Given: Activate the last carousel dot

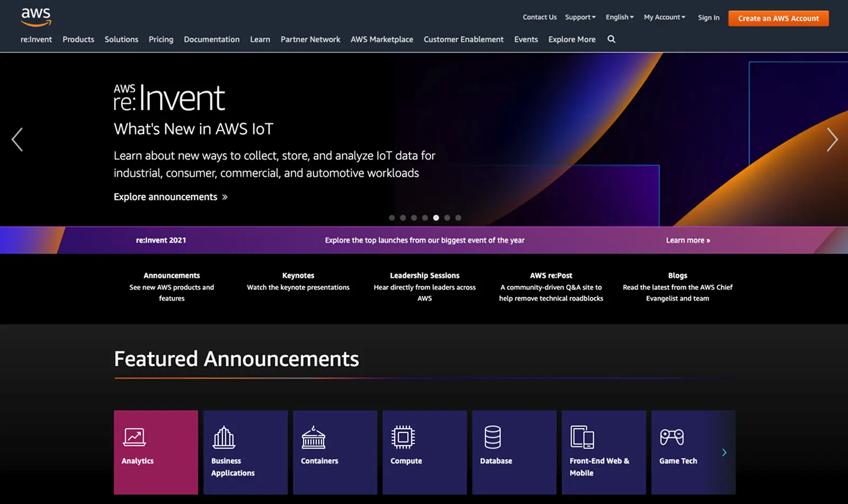Looking at the screenshot, I should click(x=458, y=218).
